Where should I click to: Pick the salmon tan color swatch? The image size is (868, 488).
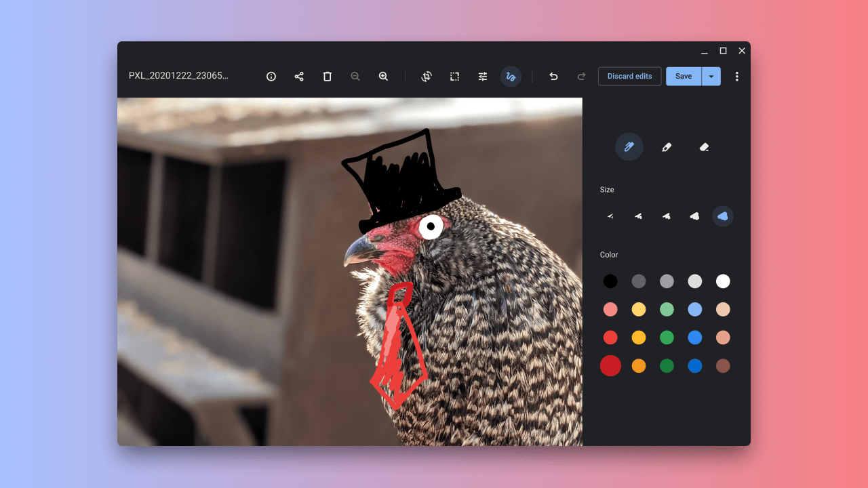pyautogui.click(x=723, y=338)
